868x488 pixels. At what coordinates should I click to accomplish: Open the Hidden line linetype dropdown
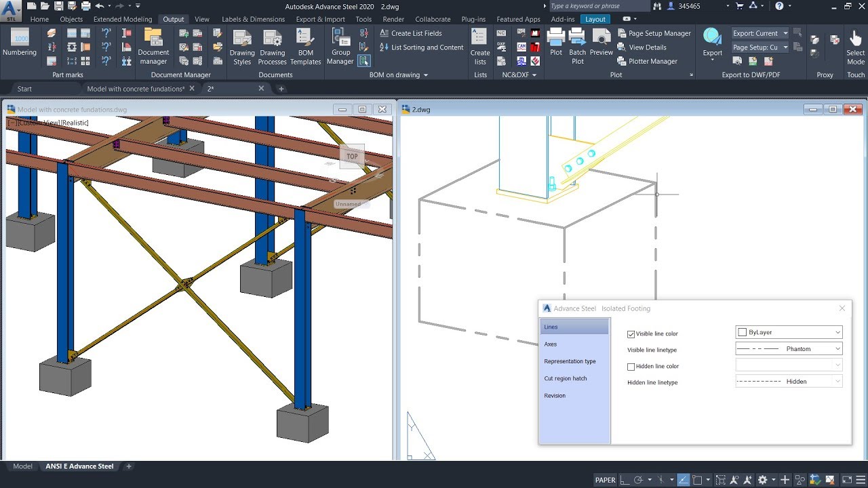coord(789,381)
